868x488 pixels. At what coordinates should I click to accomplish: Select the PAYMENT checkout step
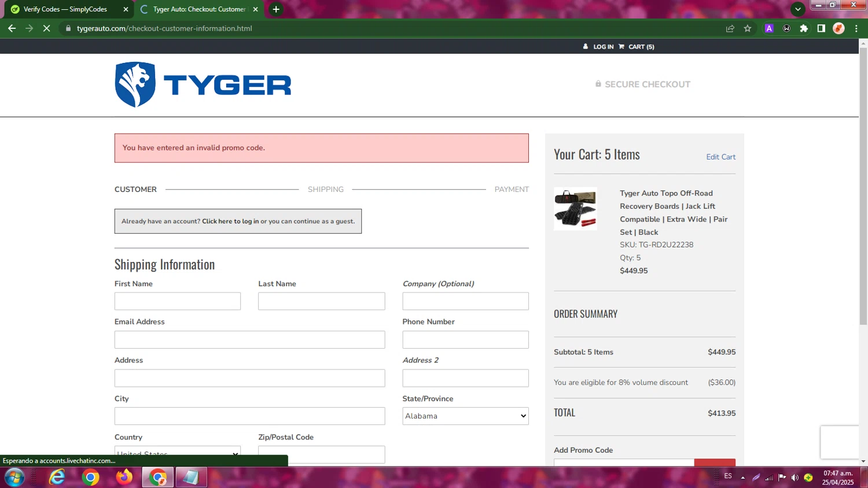[x=512, y=190]
